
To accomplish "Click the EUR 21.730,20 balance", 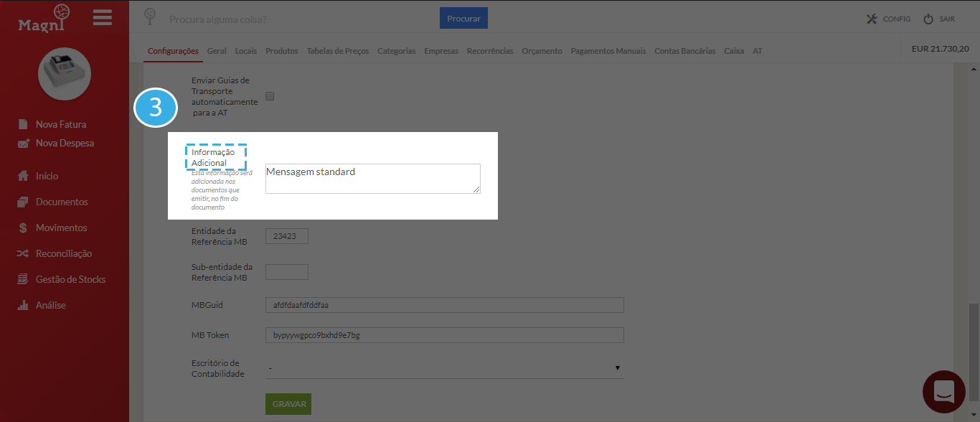I will point(940,49).
